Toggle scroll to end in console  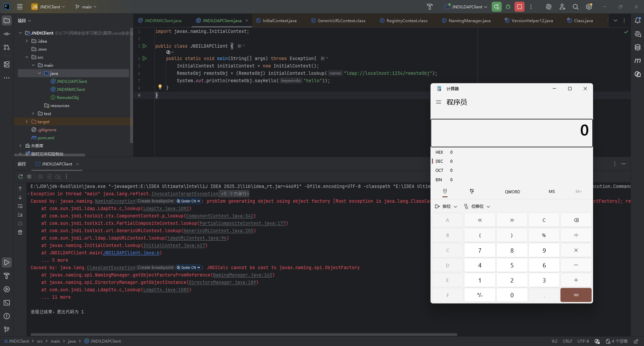20,215
